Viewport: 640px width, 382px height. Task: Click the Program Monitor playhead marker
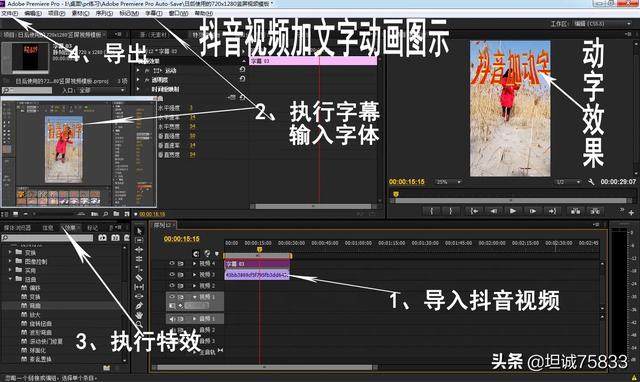395,194
